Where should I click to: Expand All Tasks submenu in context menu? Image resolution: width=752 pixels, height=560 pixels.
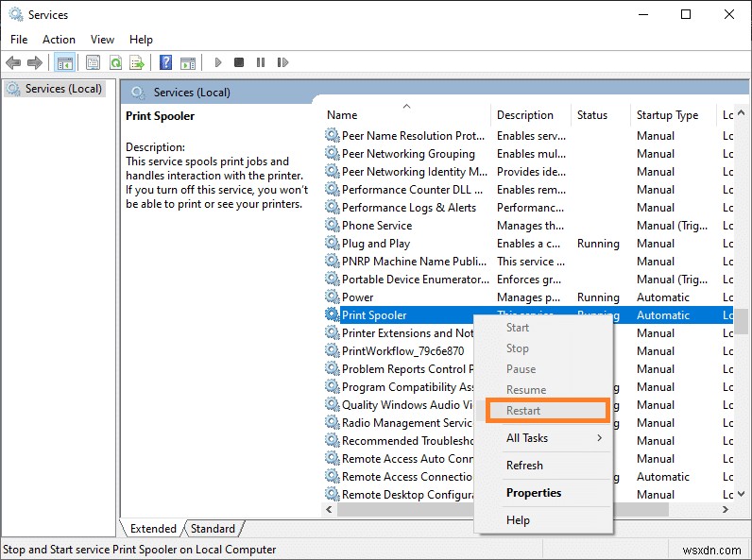click(x=543, y=438)
